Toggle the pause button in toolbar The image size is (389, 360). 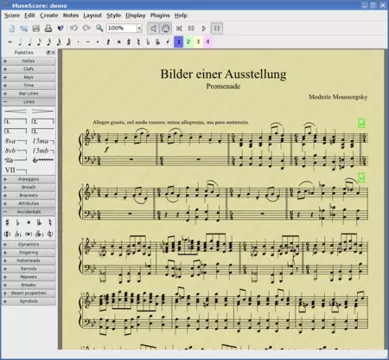pyautogui.click(x=217, y=28)
